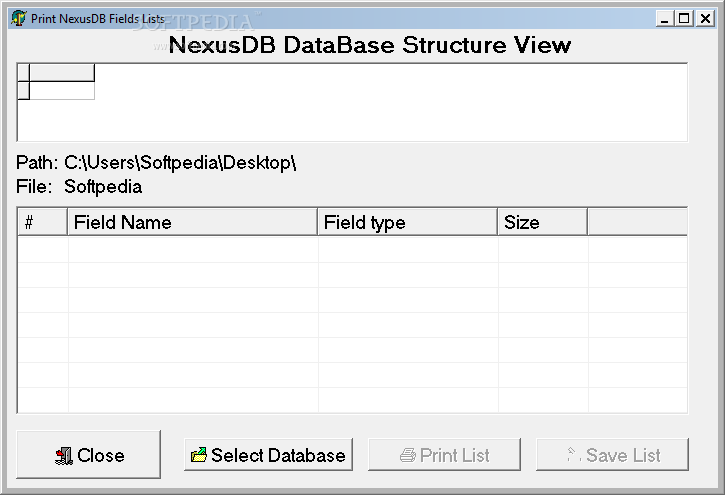The height and width of the screenshot is (495, 725).
Task: Click the Field type column header
Action: pyautogui.click(x=408, y=222)
